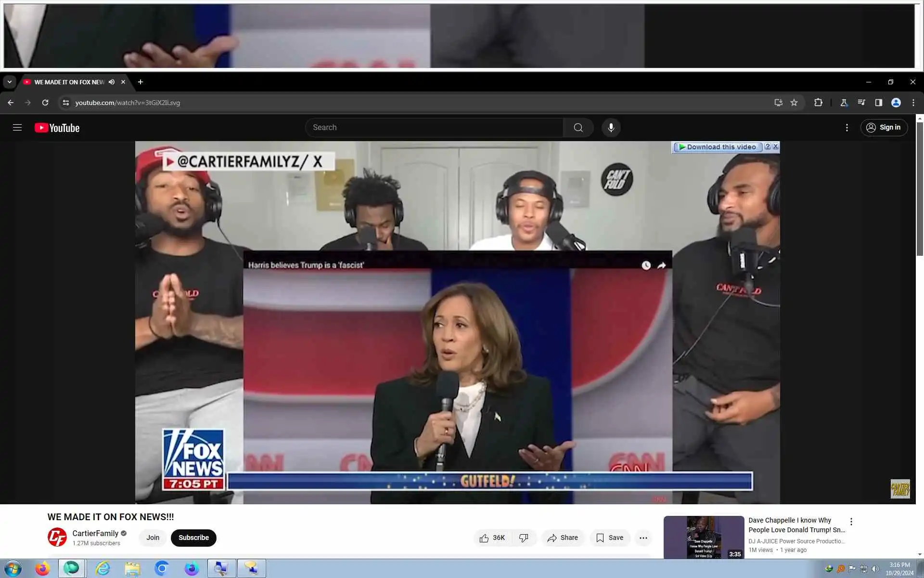Open the browser extensions puzzle icon
Viewport: 924px width, 578px height.
818,103
